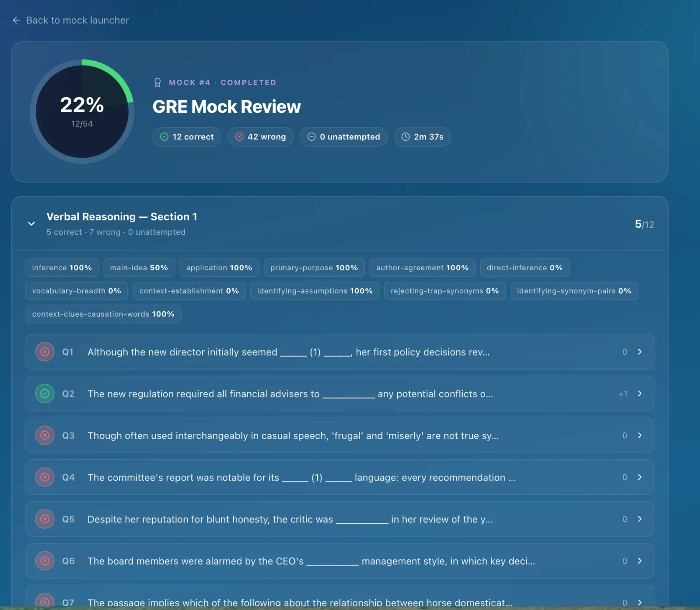The image size is (700, 610).
Task: Click the wrong-answer icon on Q6
Action: 45,561
